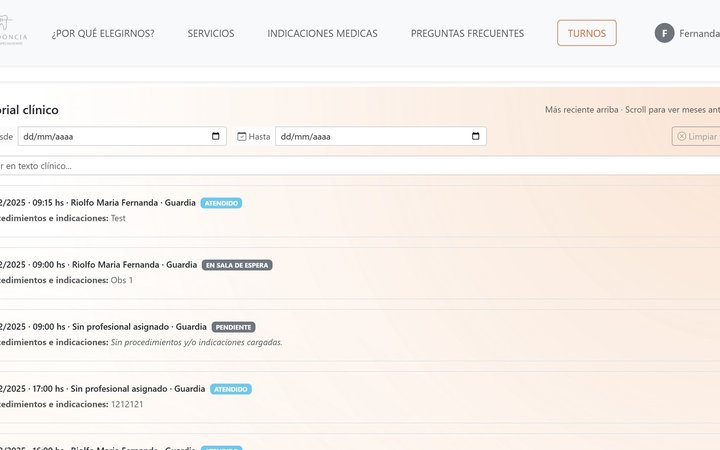720x450 pixels.
Task: Select the 17:00 hs Sin profesional asignado entry
Action: [x=360, y=397]
